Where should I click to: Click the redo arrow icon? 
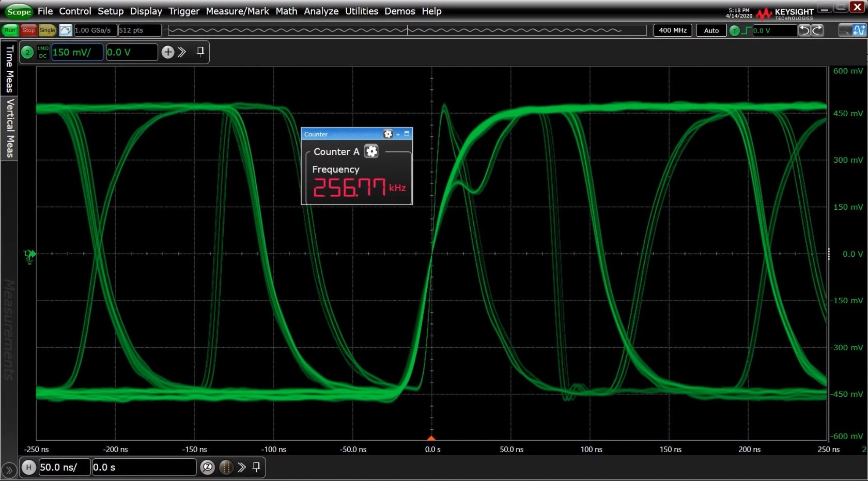[x=817, y=30]
